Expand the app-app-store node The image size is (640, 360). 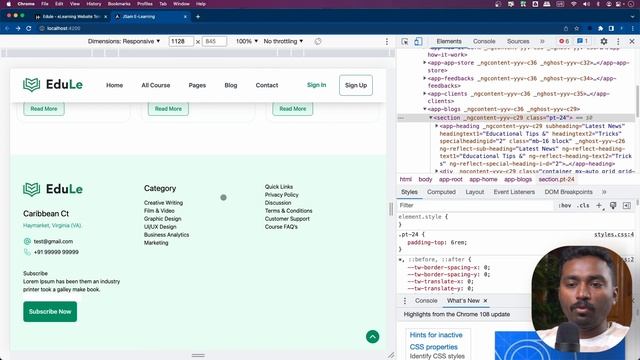[425, 62]
